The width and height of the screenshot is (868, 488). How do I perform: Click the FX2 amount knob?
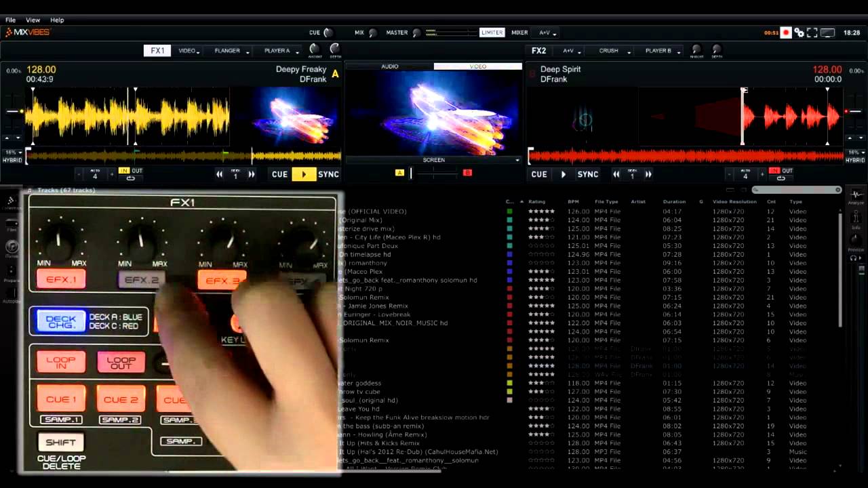tap(696, 49)
